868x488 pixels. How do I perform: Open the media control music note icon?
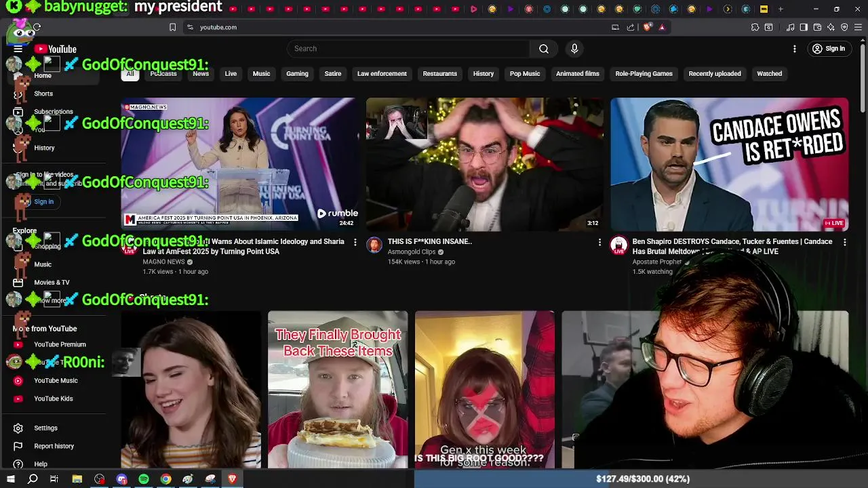pos(790,27)
